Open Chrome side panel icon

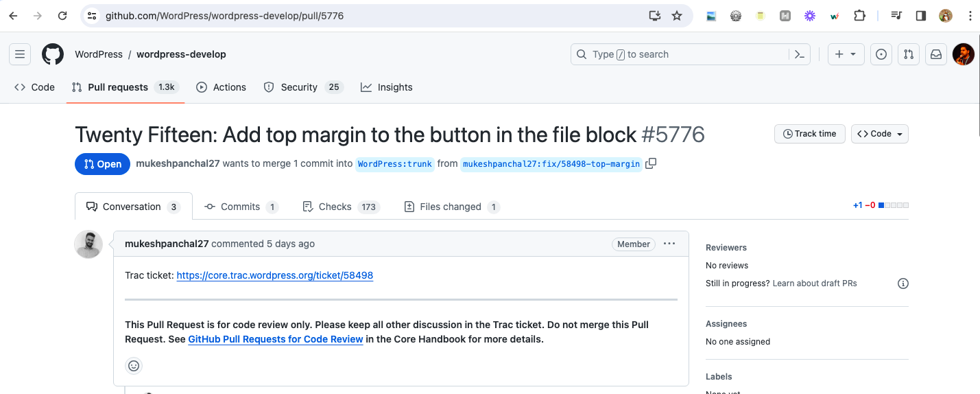921,16
